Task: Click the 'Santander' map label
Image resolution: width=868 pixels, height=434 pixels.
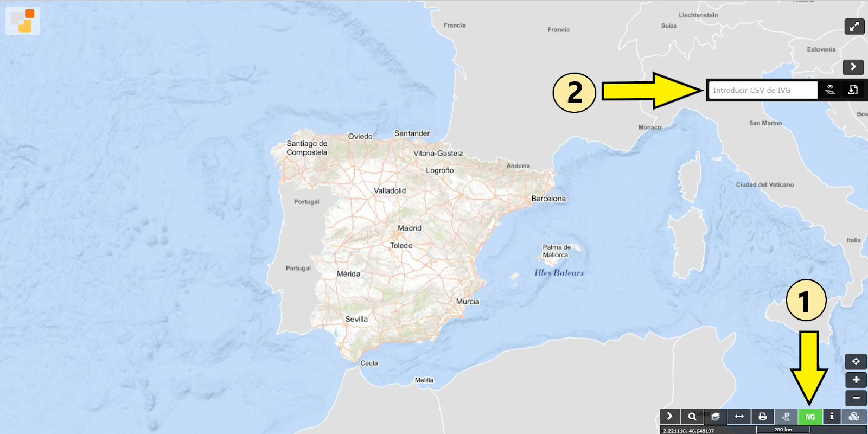Action: point(412,133)
